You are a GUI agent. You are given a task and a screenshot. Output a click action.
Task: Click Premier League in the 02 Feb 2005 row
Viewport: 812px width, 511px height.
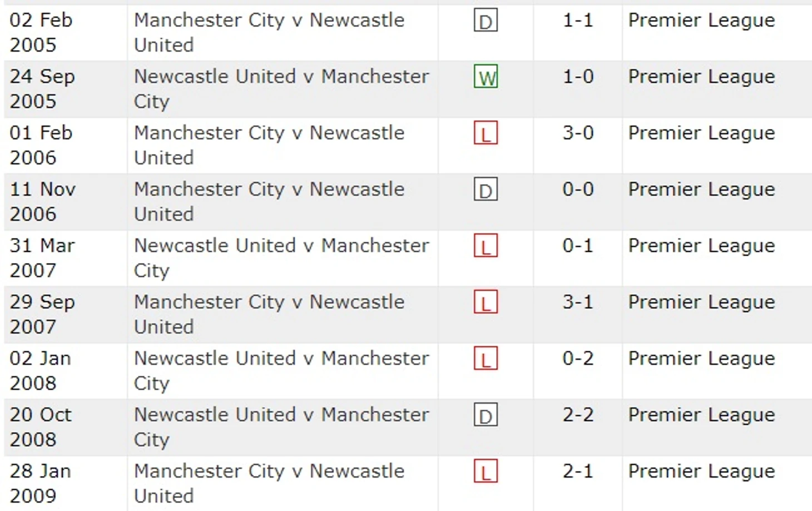tap(701, 21)
